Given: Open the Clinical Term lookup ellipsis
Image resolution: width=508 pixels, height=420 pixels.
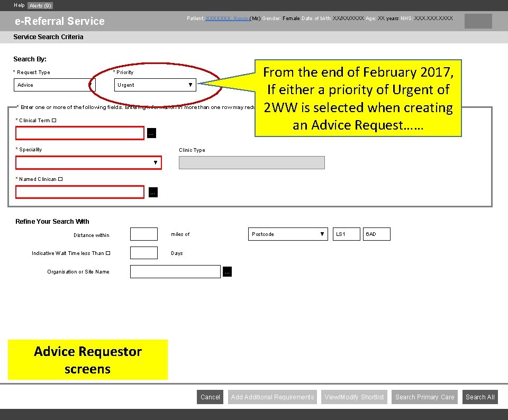Looking at the screenshot, I should coord(151,133).
